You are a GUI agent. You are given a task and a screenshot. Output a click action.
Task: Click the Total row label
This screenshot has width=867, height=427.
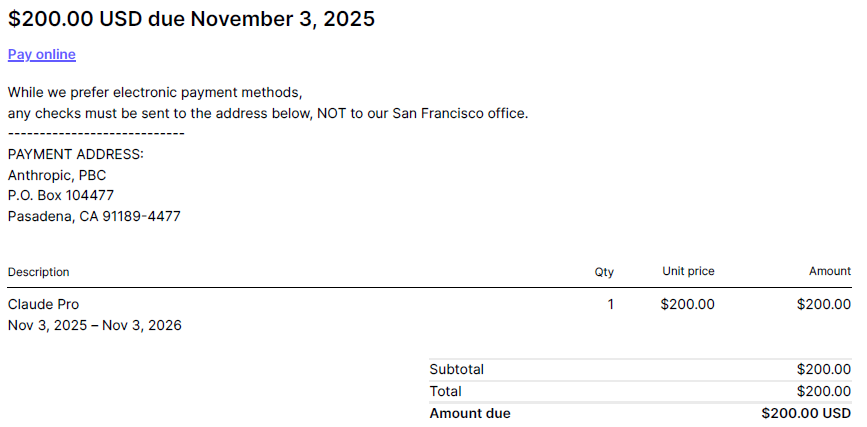click(x=445, y=391)
